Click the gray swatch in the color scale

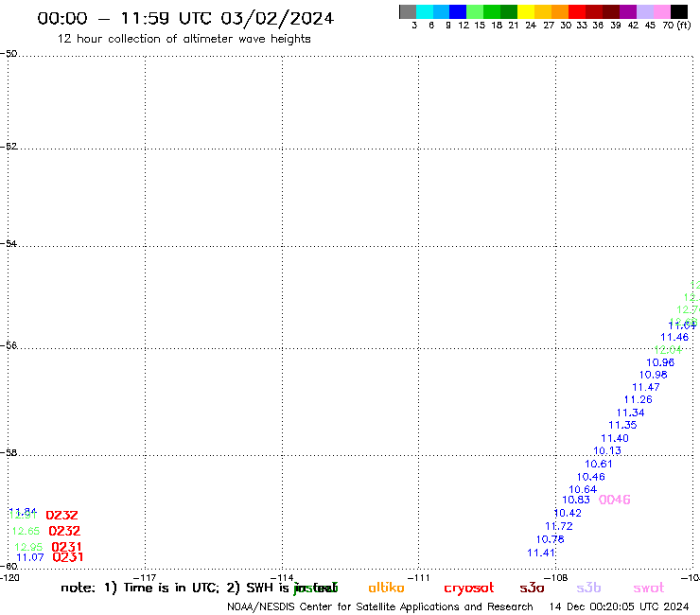408,11
